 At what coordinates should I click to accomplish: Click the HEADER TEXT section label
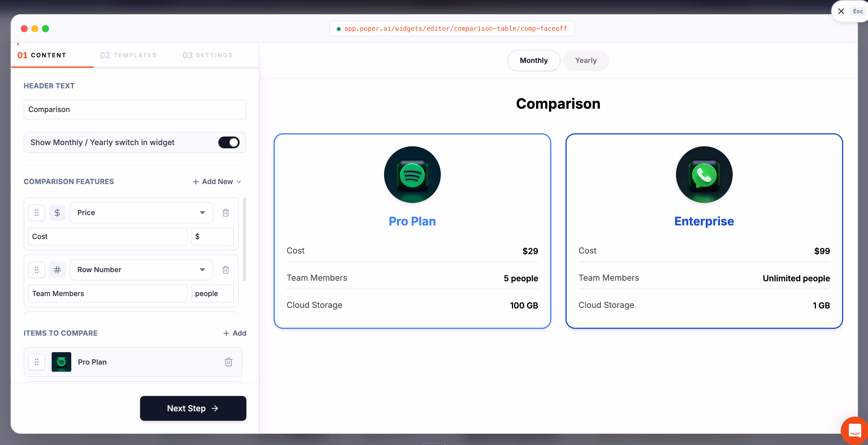coord(49,86)
